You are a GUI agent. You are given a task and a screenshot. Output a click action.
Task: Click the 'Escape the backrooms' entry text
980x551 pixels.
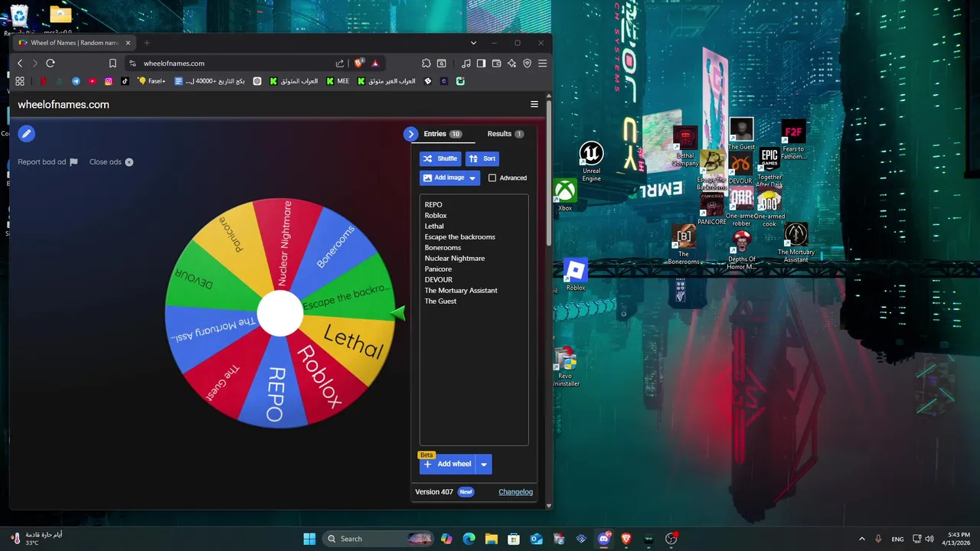click(x=460, y=236)
